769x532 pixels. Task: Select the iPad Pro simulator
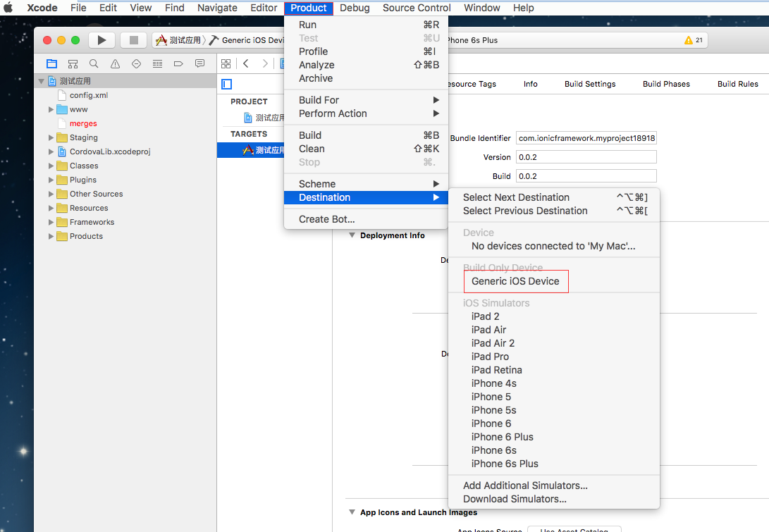554,357
